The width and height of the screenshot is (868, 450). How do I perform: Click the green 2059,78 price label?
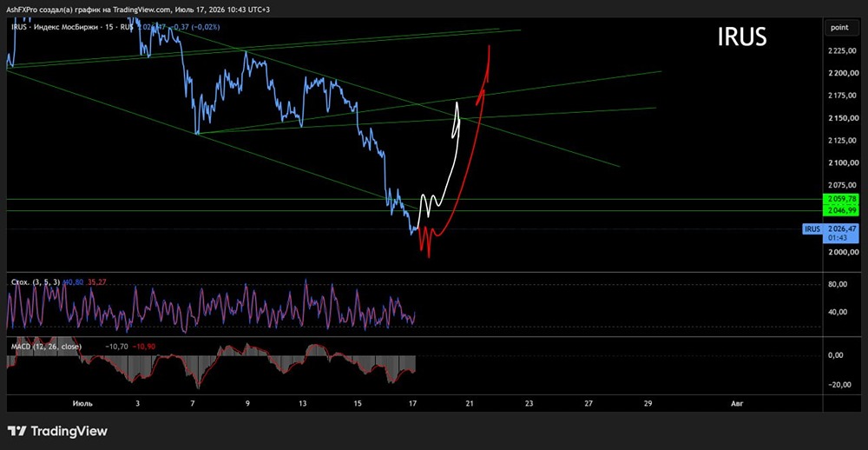pos(843,198)
